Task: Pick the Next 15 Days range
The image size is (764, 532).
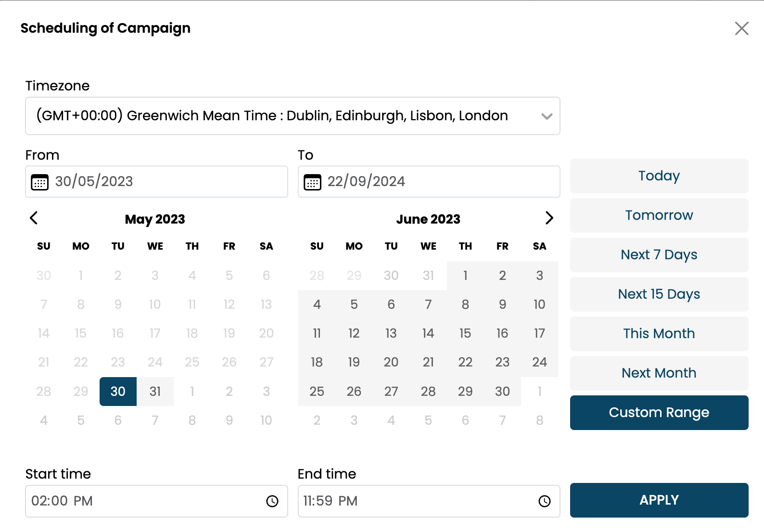Action: [x=659, y=294]
